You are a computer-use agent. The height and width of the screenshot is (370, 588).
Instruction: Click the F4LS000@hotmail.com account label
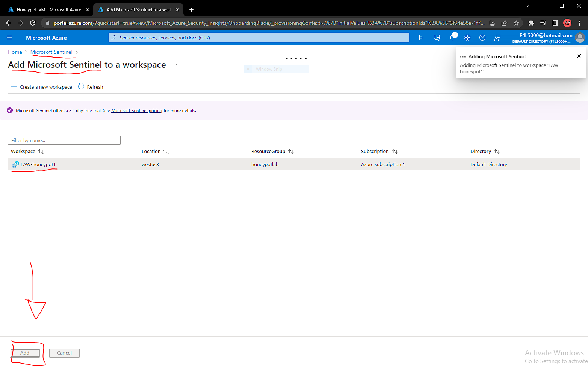546,35
